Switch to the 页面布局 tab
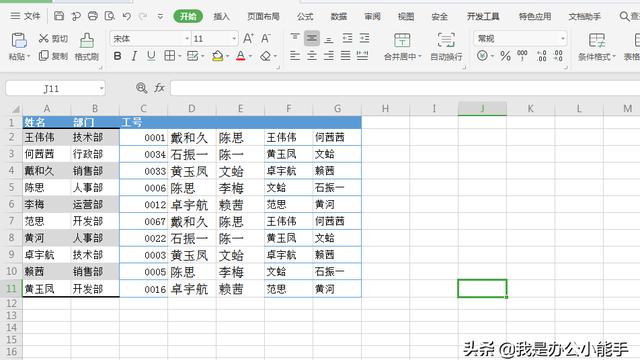Screen dimensions: 640x360 click(263, 16)
